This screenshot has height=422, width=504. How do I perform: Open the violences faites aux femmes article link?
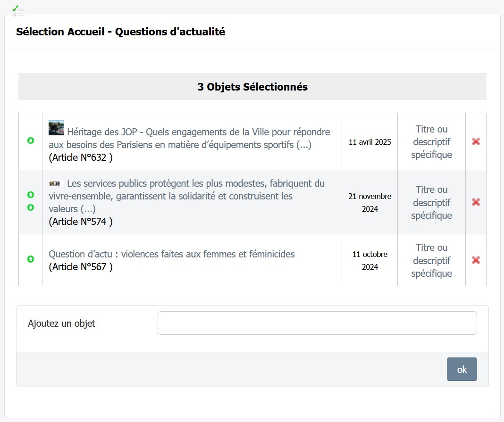coord(172,254)
